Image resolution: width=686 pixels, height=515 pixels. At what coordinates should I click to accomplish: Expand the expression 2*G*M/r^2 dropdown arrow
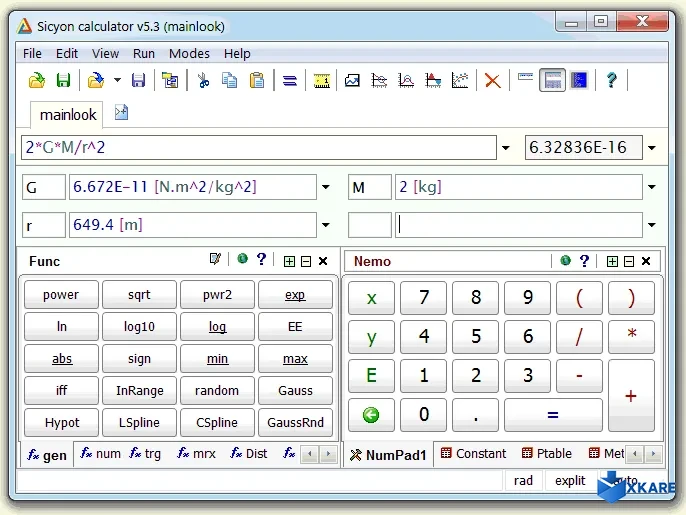[506, 148]
